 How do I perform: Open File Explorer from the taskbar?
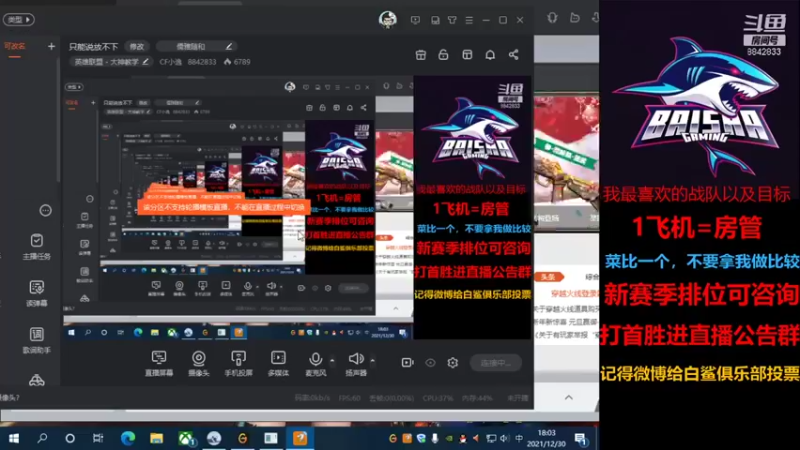(x=156, y=438)
